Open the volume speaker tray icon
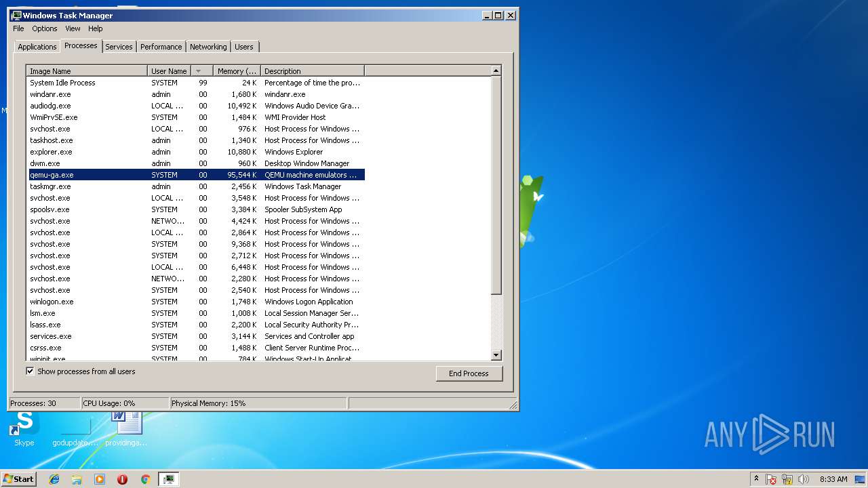 (804, 479)
